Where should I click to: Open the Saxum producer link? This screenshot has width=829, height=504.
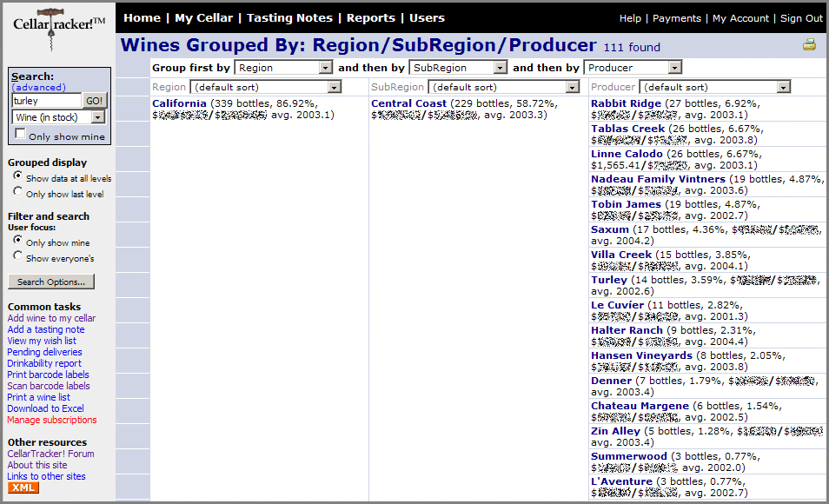(610, 229)
